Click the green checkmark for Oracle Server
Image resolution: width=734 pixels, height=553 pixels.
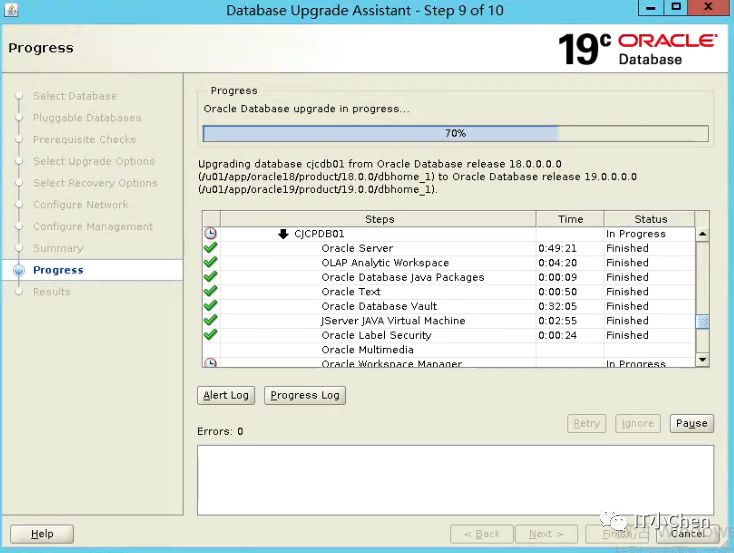tap(211, 248)
